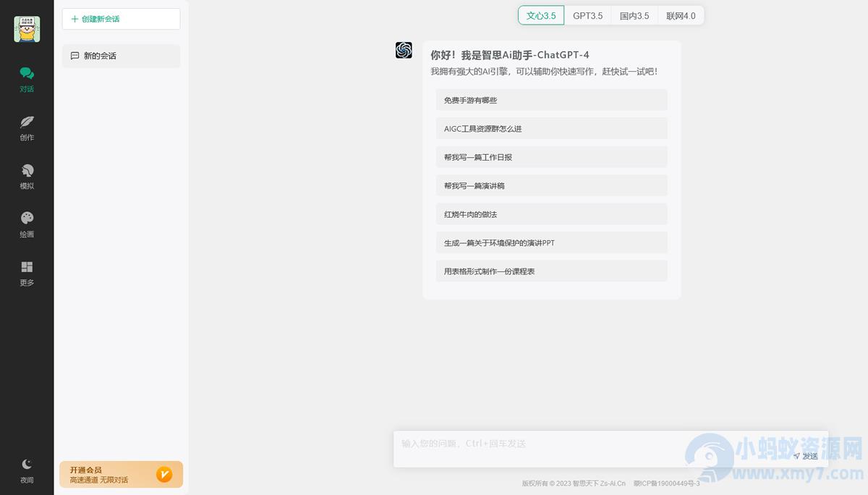Choose the suggestion 帮我写一篇工作日报
The width and height of the screenshot is (868, 495).
(551, 157)
